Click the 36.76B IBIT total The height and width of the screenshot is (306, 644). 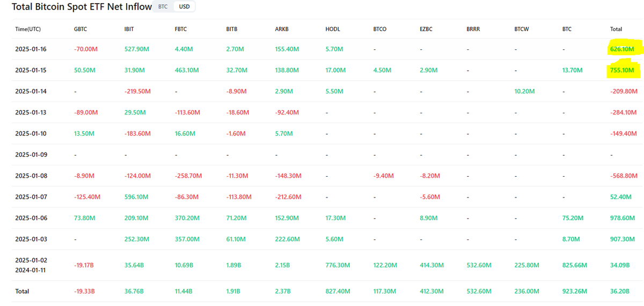point(134,291)
